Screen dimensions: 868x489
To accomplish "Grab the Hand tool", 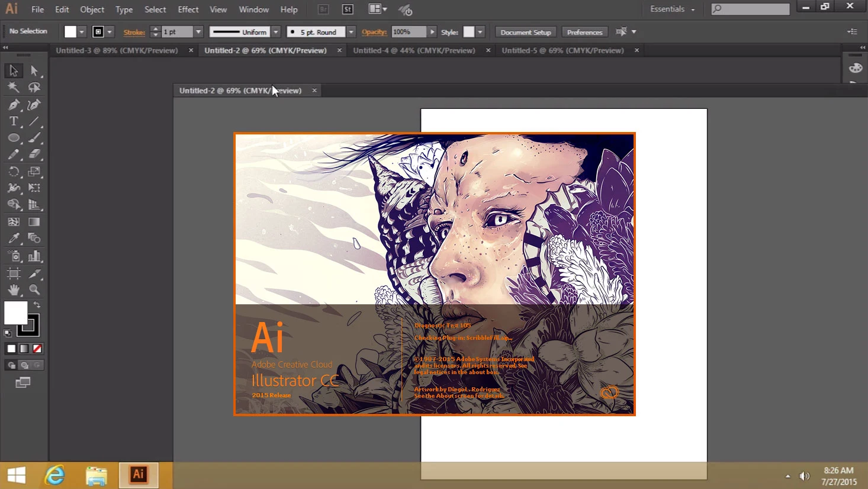I will point(13,289).
